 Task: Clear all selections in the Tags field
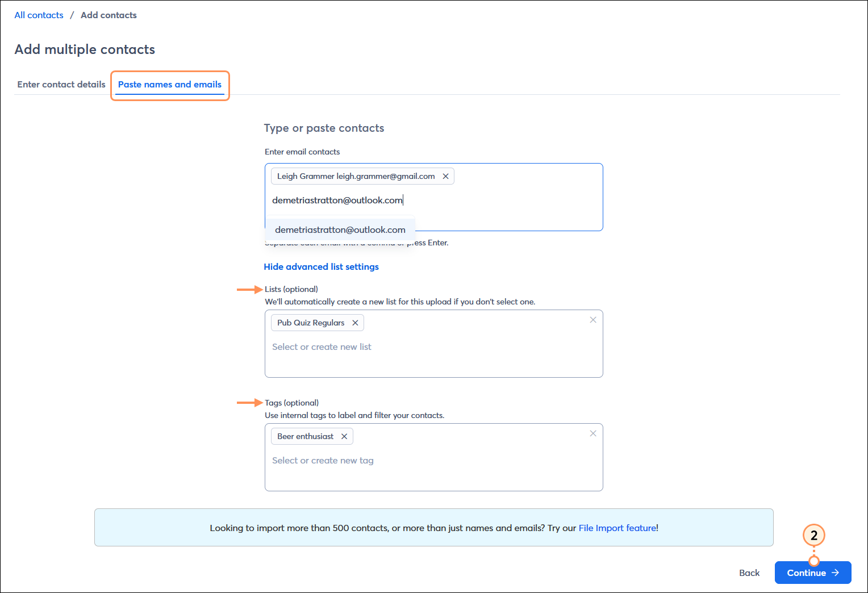pyautogui.click(x=592, y=433)
